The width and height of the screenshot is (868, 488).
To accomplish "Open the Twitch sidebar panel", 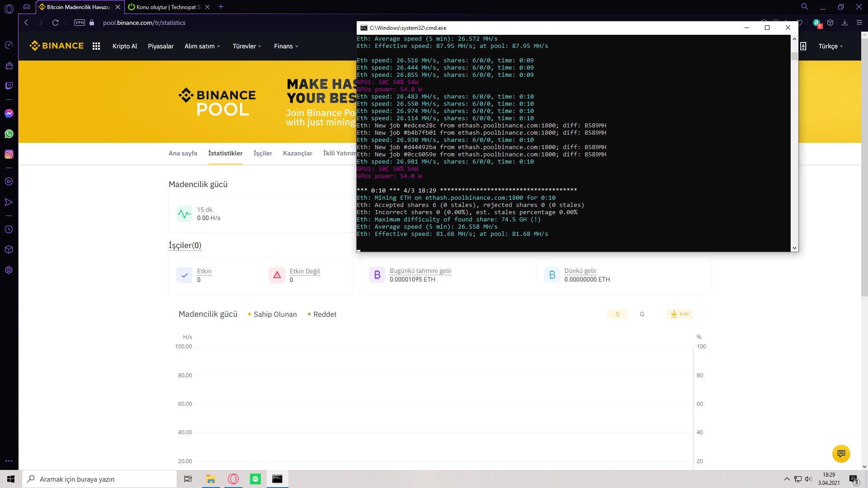I will tap(9, 86).
